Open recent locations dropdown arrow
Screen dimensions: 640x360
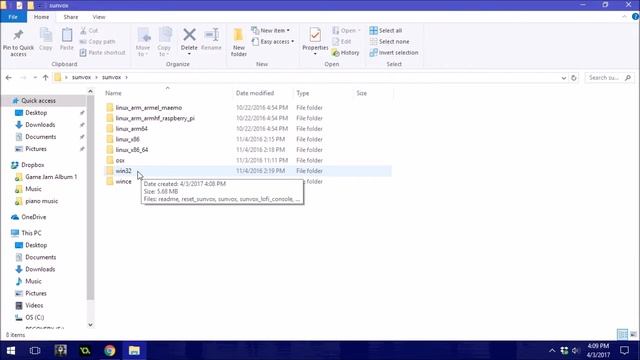pos(35,78)
